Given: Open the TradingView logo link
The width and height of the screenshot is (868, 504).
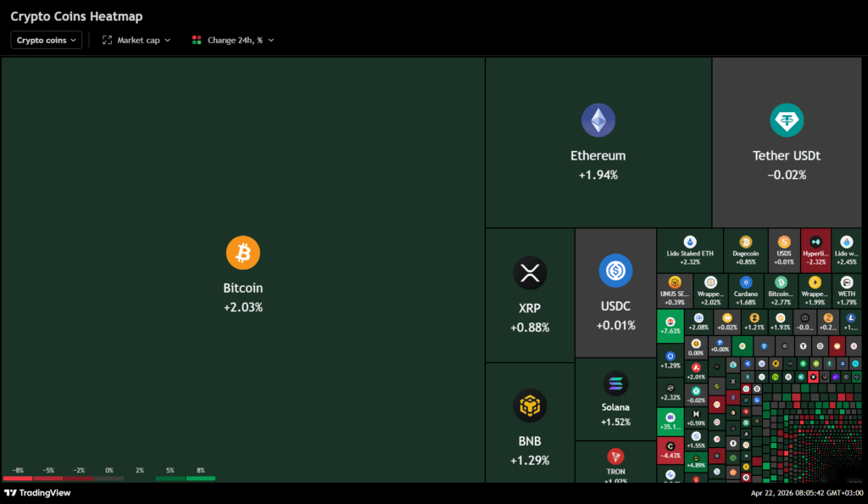Looking at the screenshot, I should pyautogui.click(x=37, y=493).
